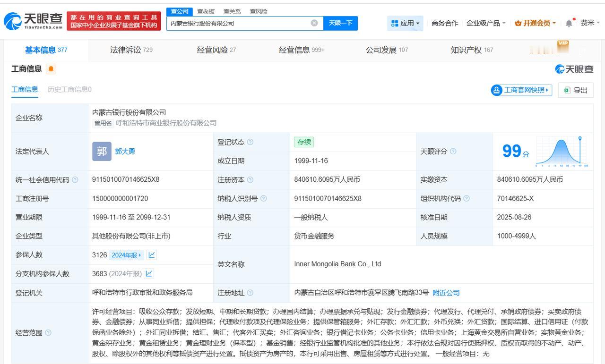Open the notification bell in header

pos(570,23)
